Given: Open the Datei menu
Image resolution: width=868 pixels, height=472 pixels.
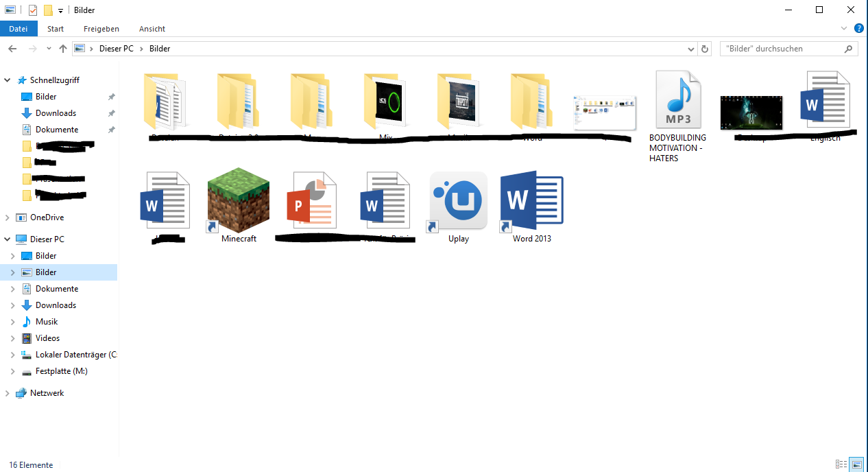Looking at the screenshot, I should (18, 28).
